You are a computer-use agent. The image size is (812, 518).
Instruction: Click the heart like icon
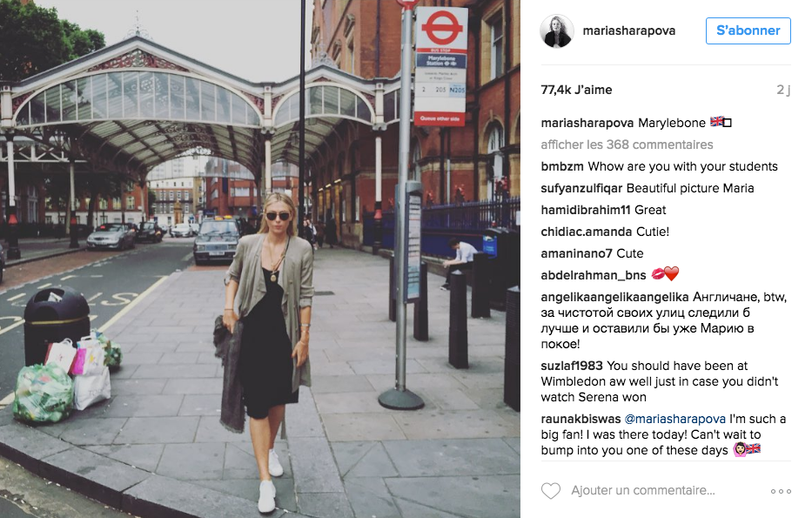pos(551,490)
